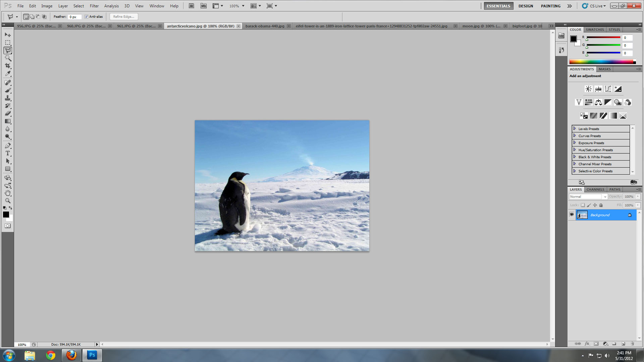
Task: Click the red R color slider
Action: tap(603, 38)
